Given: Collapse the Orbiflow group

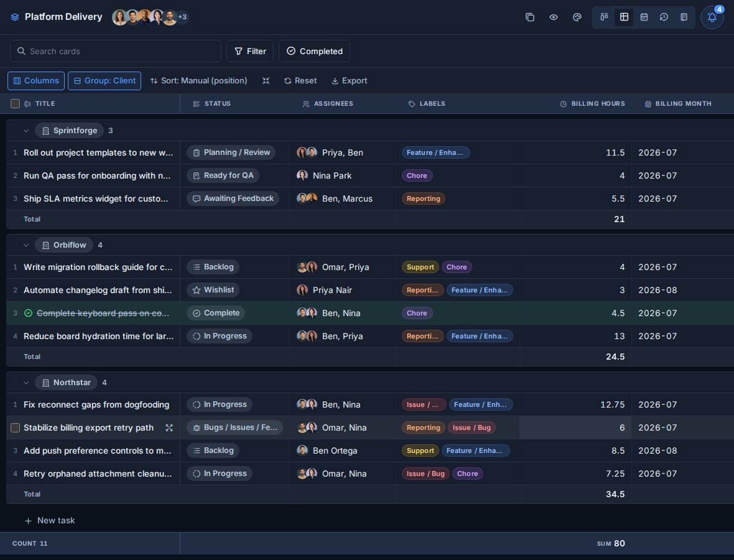Looking at the screenshot, I should pyautogui.click(x=26, y=245).
